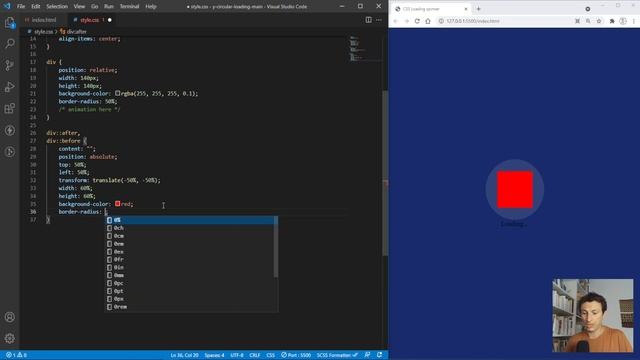
Task: Click the feedback icon in status bar
Action: [x=367, y=355]
